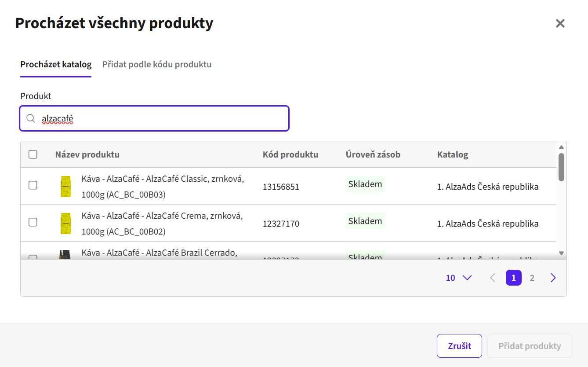Switch to Přidat podle kódu produktu tab
The width and height of the screenshot is (588, 367).
point(157,64)
